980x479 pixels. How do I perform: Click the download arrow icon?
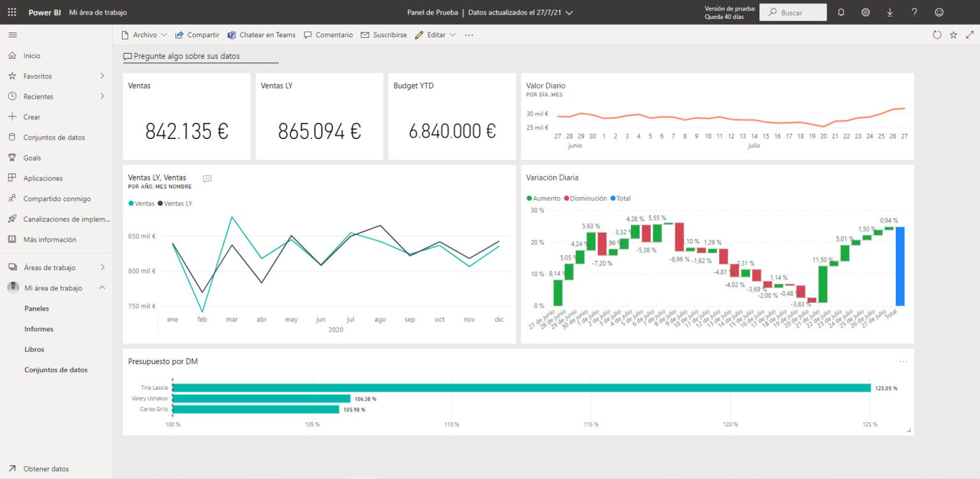point(889,12)
